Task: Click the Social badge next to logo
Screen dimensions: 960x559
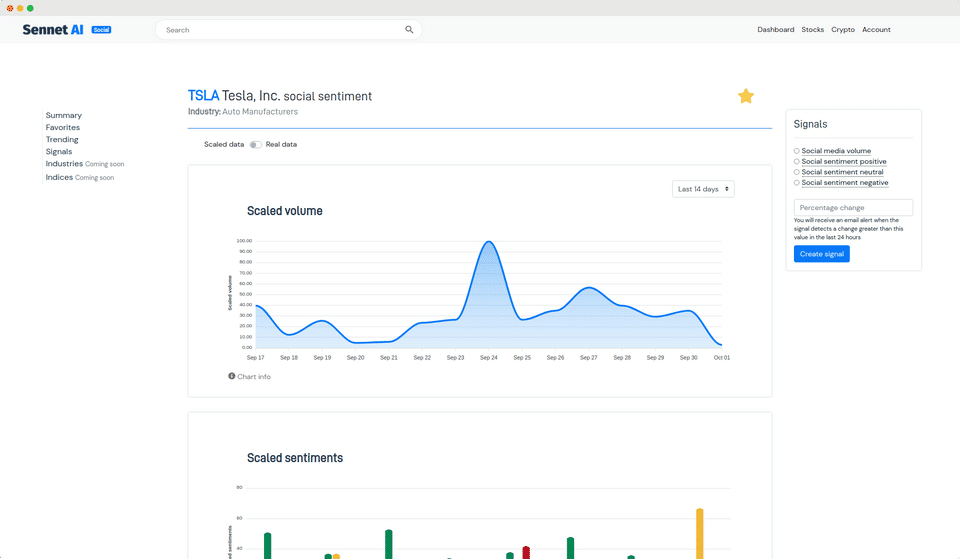Action: [101, 29]
